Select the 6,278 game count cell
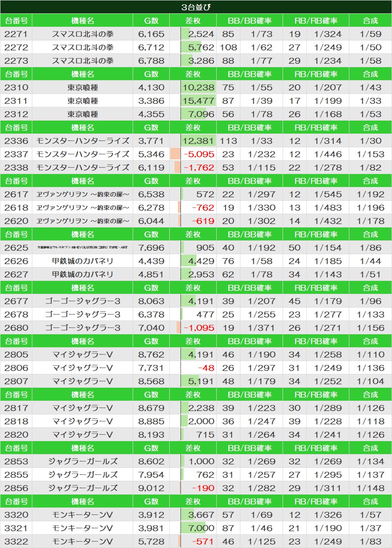The height and width of the screenshot is (548, 392). pos(151,208)
